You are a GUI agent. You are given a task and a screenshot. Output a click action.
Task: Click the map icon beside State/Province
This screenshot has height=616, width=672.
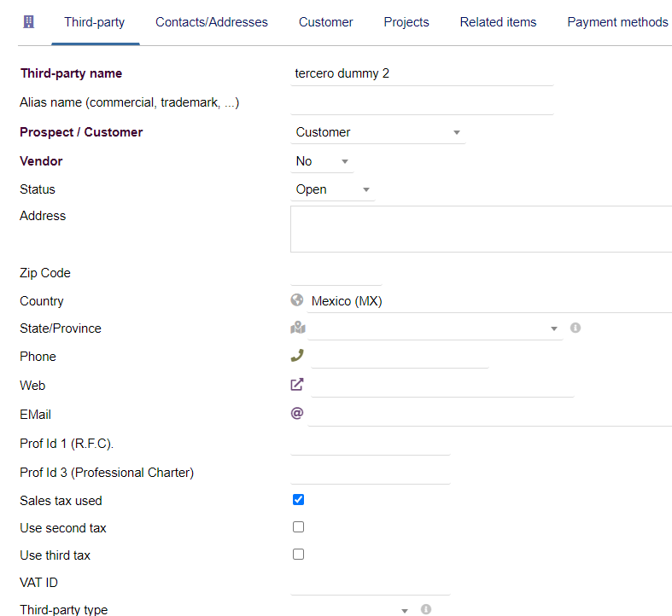[x=298, y=328]
